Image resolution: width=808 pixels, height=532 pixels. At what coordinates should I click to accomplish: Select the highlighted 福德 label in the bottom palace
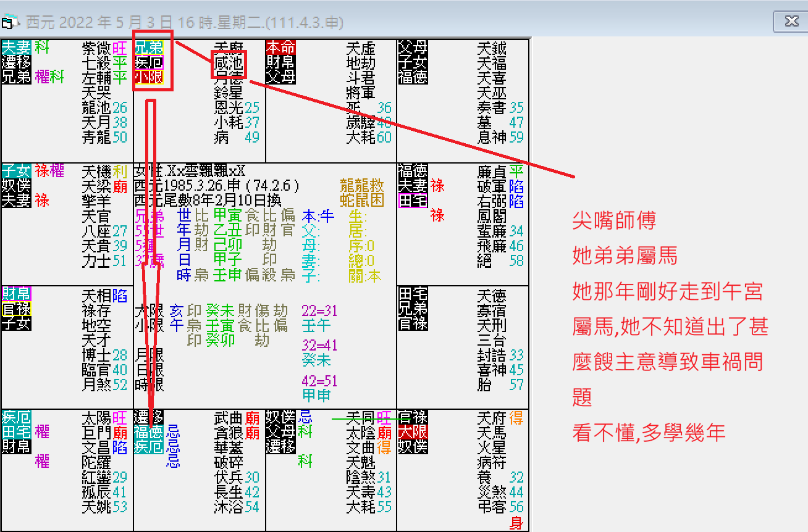click(x=150, y=432)
